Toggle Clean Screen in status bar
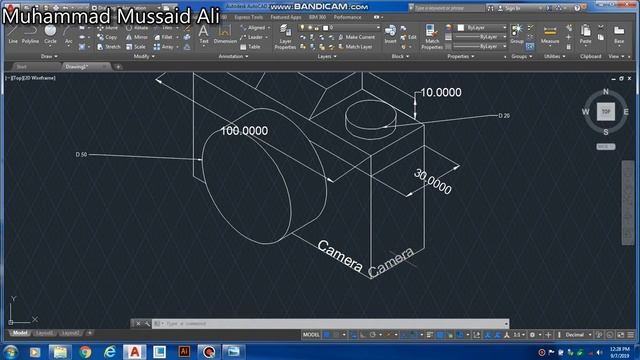640x360 pixels. [x=620, y=335]
